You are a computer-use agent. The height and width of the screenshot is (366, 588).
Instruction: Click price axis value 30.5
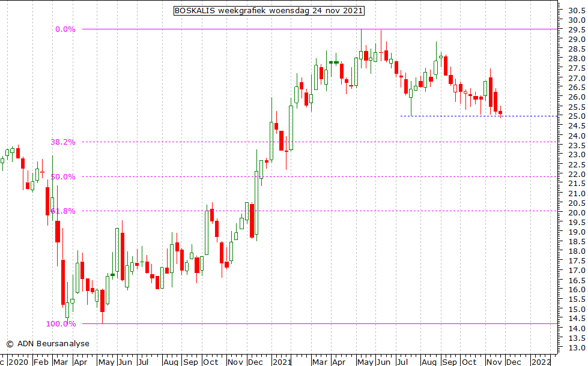point(577,10)
